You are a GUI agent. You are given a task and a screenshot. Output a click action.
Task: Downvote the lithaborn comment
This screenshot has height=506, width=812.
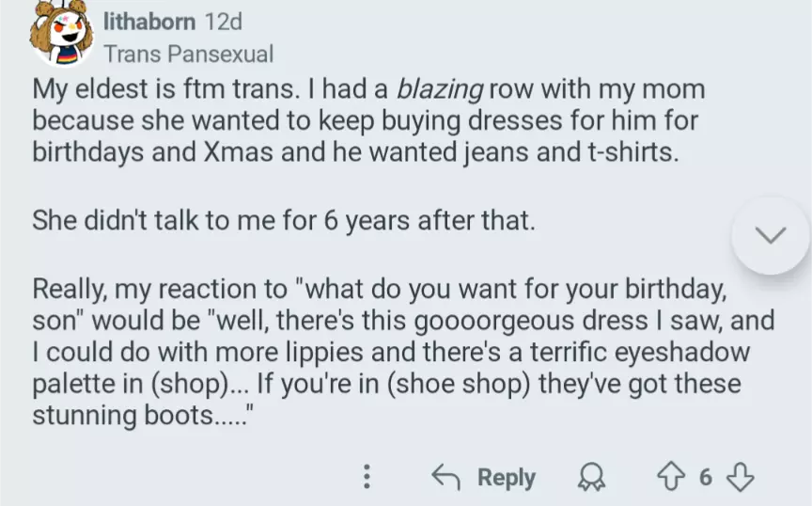(742, 478)
